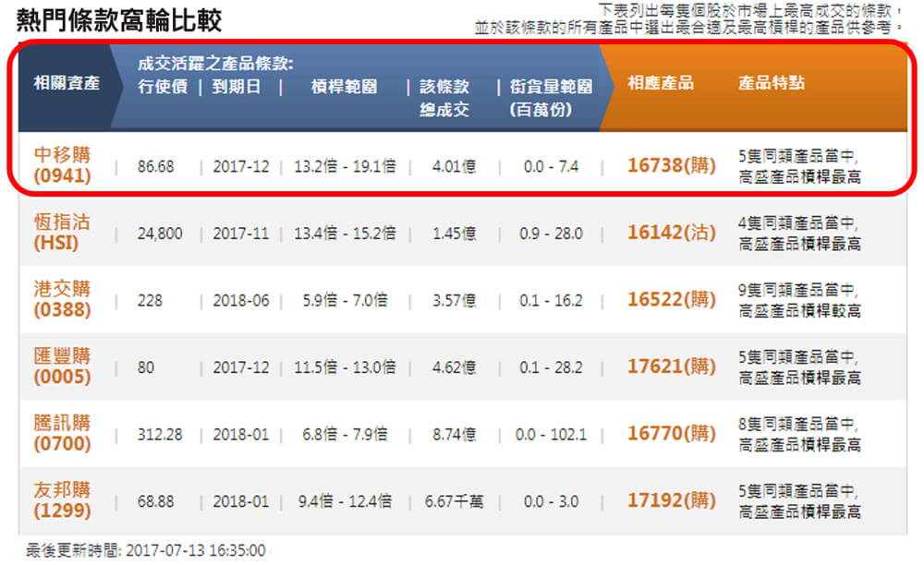924x565 pixels.
Task: Click total turnover 8.74億
Action: coord(454,435)
